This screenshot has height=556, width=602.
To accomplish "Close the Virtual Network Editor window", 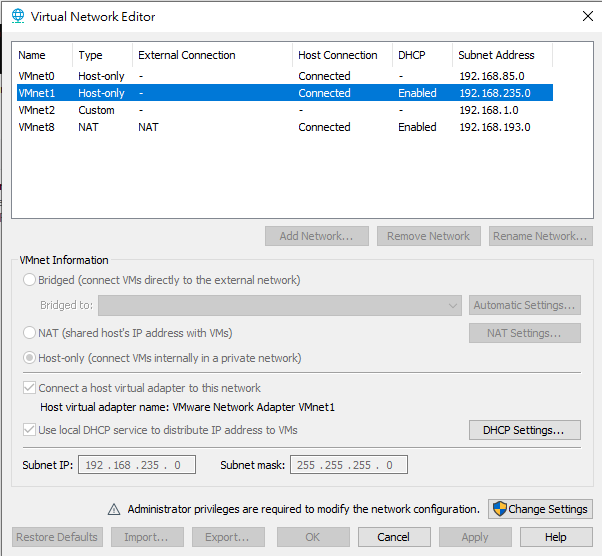I will click(x=585, y=16).
